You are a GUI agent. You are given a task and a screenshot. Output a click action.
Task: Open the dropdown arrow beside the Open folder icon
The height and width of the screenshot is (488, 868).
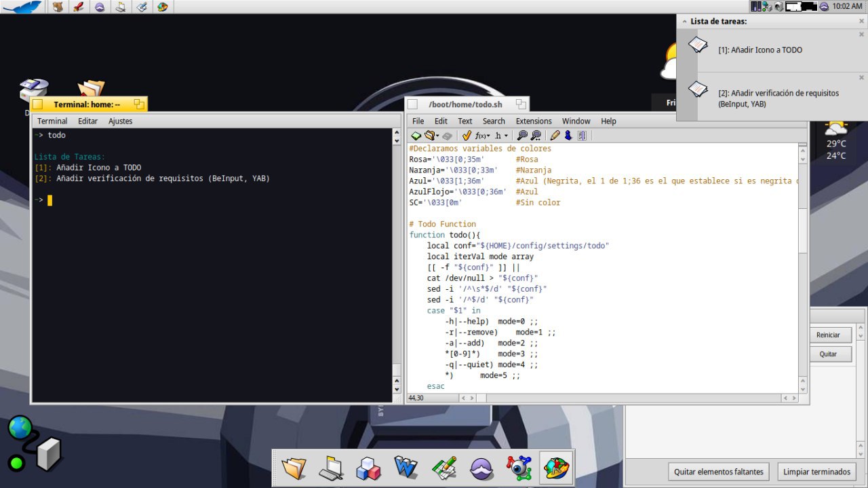point(437,136)
